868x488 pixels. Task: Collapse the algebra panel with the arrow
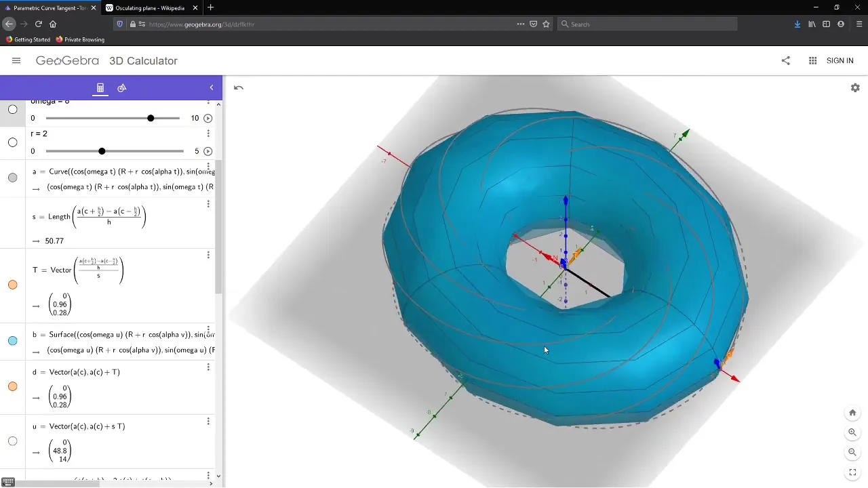pyautogui.click(x=212, y=87)
